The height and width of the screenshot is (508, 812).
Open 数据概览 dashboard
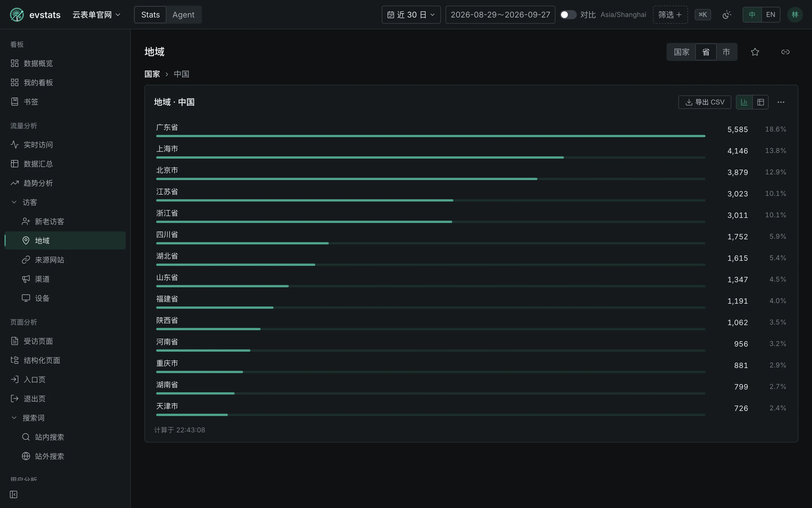pos(65,63)
